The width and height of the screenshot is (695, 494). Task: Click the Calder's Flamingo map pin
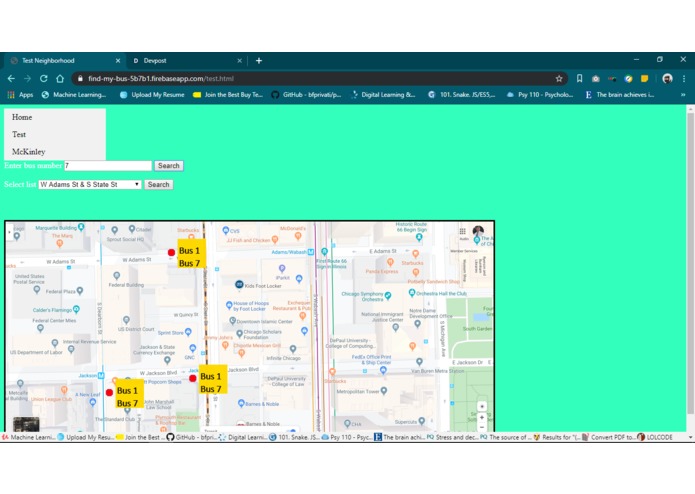pyautogui.click(x=76, y=309)
